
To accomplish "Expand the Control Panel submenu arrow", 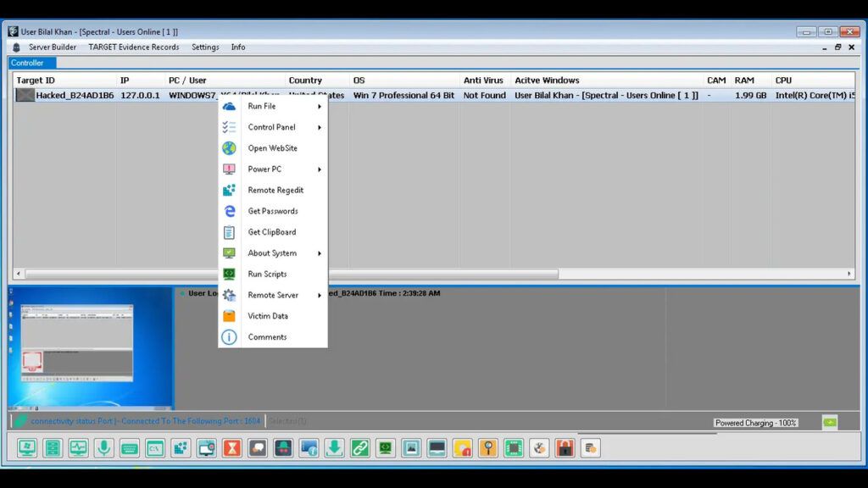I will click(x=320, y=127).
